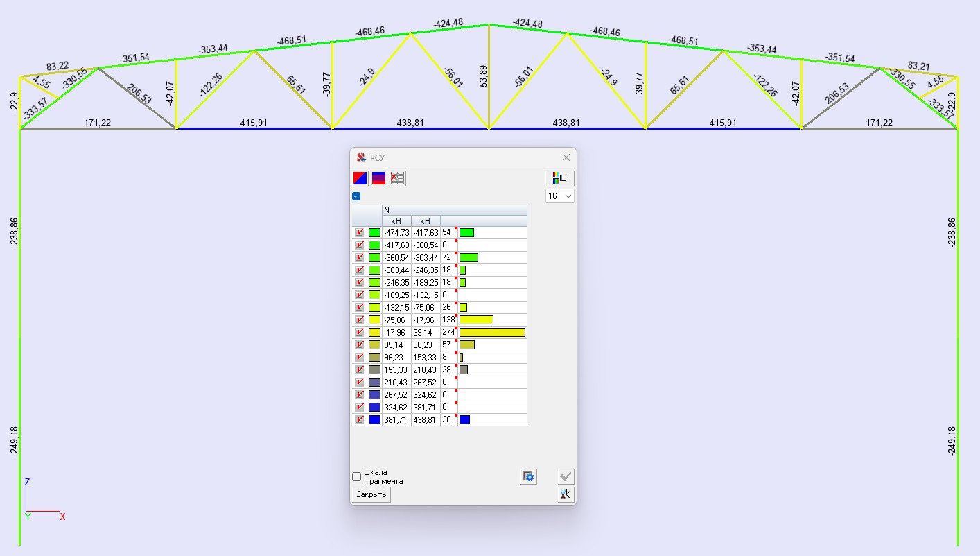
Task: Click the XYZ coordinate axes indicator
Action: click(44, 499)
